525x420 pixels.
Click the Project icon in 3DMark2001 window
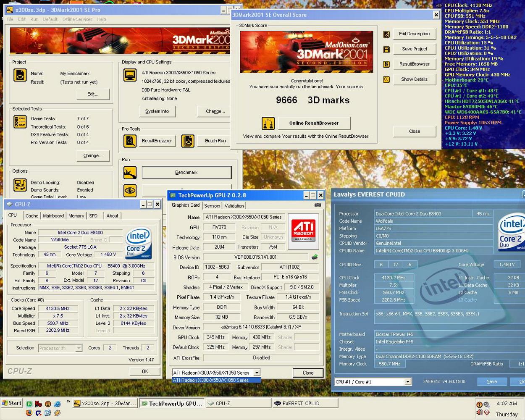[x=20, y=75]
